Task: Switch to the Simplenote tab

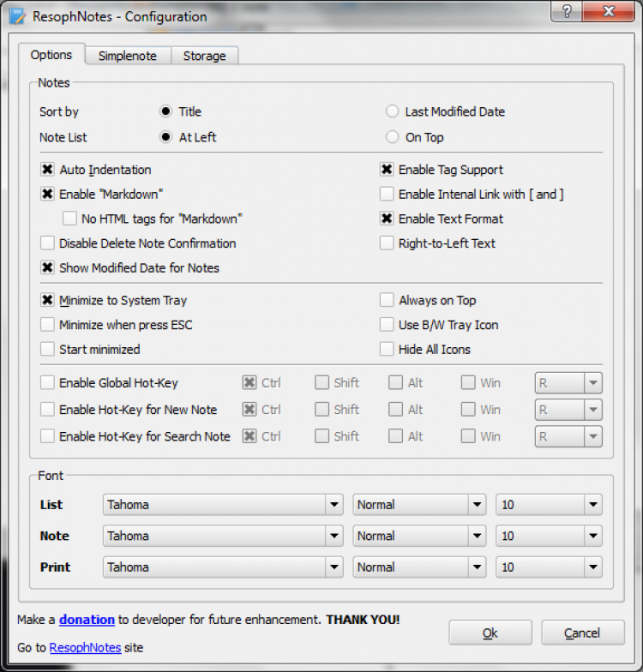Action: [128, 56]
